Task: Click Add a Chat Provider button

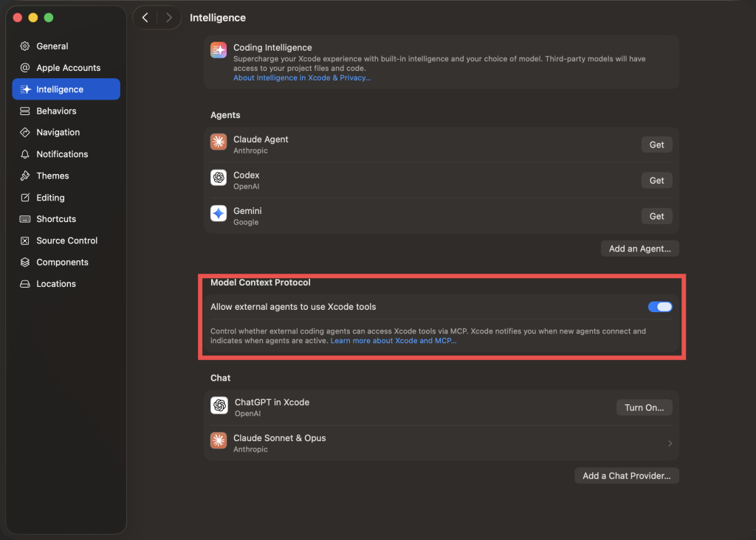Action: (626, 476)
